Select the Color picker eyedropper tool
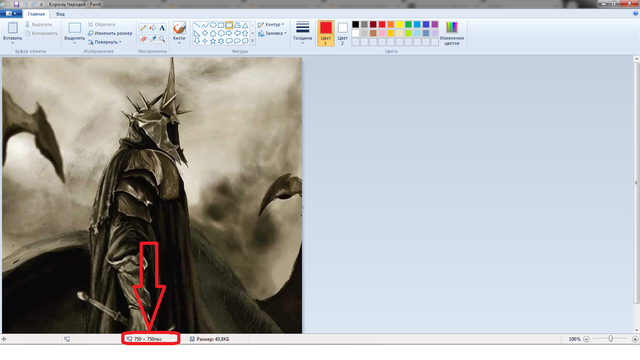640x360 pixels. (x=152, y=39)
